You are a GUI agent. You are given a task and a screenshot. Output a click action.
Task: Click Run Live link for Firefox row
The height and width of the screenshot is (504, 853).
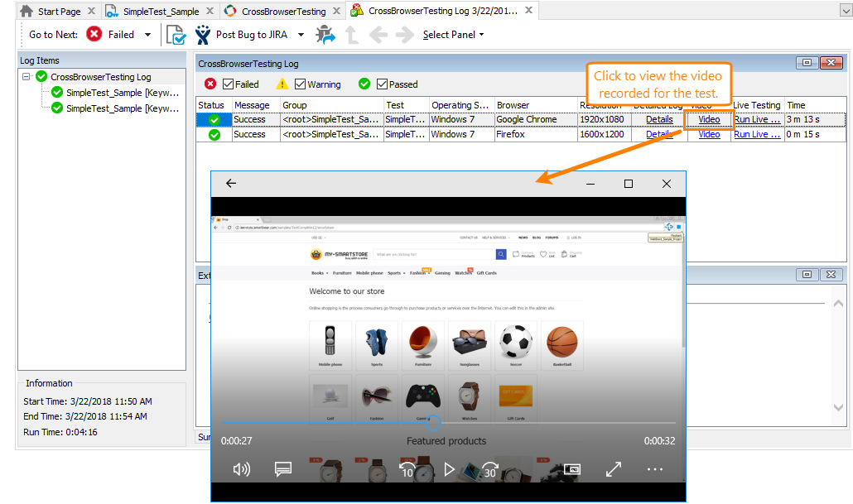click(757, 134)
